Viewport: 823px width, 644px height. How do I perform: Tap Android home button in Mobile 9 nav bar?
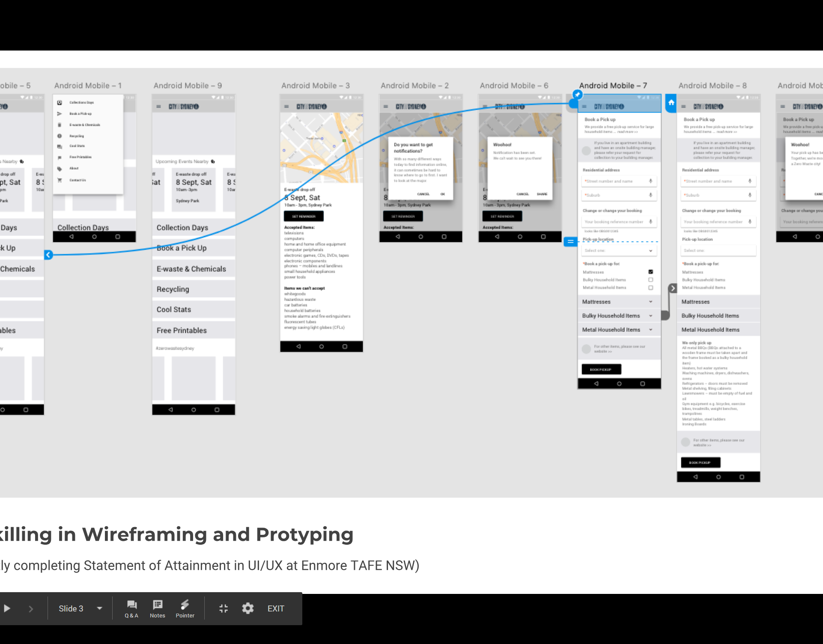194,410
